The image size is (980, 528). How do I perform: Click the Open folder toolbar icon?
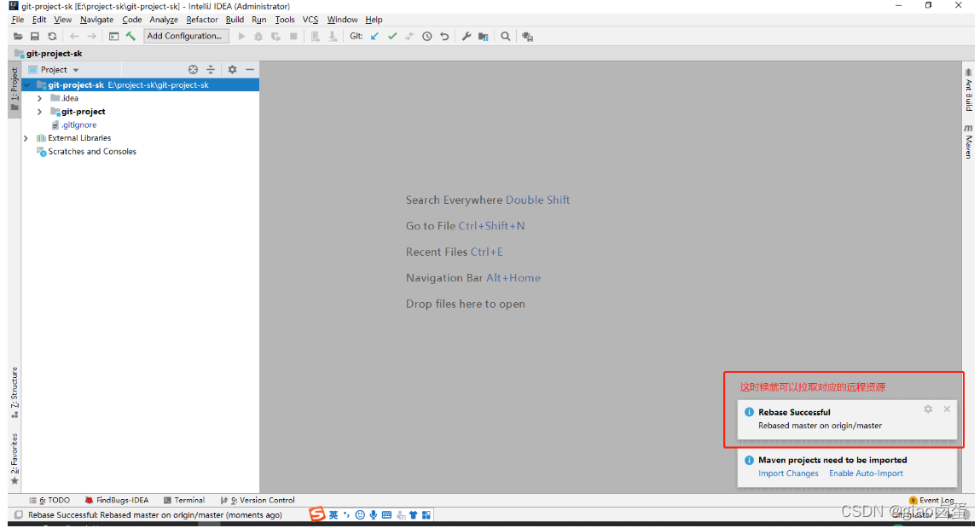click(x=18, y=36)
